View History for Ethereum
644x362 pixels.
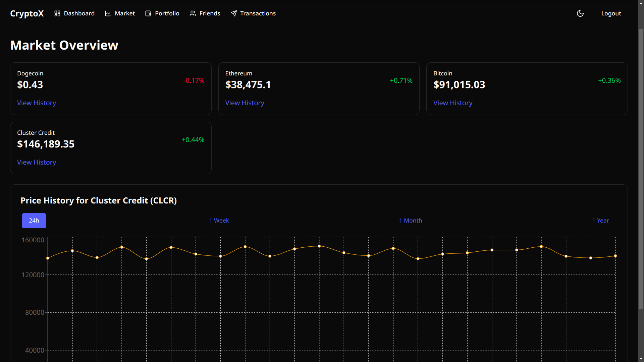(245, 103)
